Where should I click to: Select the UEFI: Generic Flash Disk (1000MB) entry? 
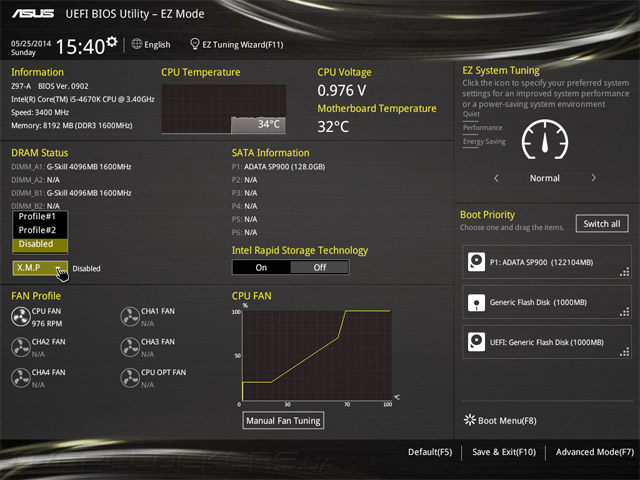coord(547,342)
